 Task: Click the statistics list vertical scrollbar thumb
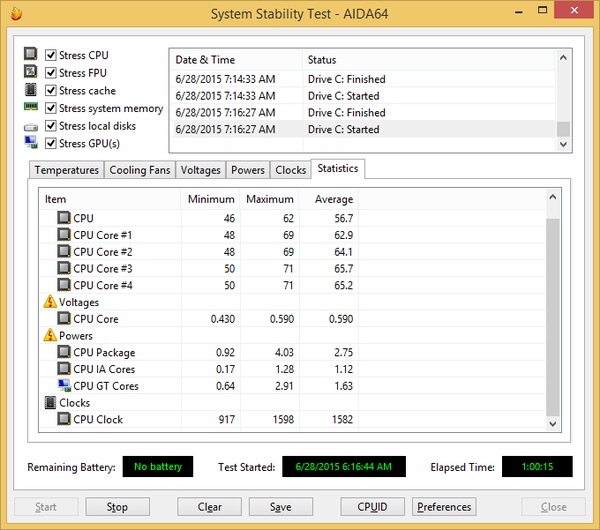click(553, 317)
